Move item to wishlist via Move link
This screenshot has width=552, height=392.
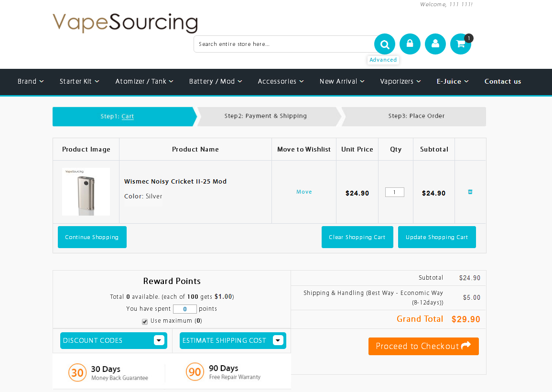(x=304, y=192)
